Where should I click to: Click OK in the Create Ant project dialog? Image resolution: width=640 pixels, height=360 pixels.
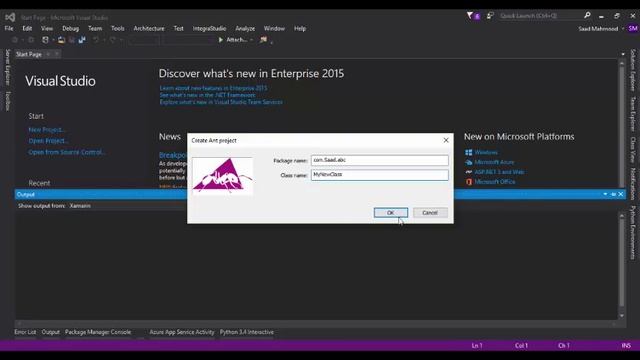click(x=391, y=213)
